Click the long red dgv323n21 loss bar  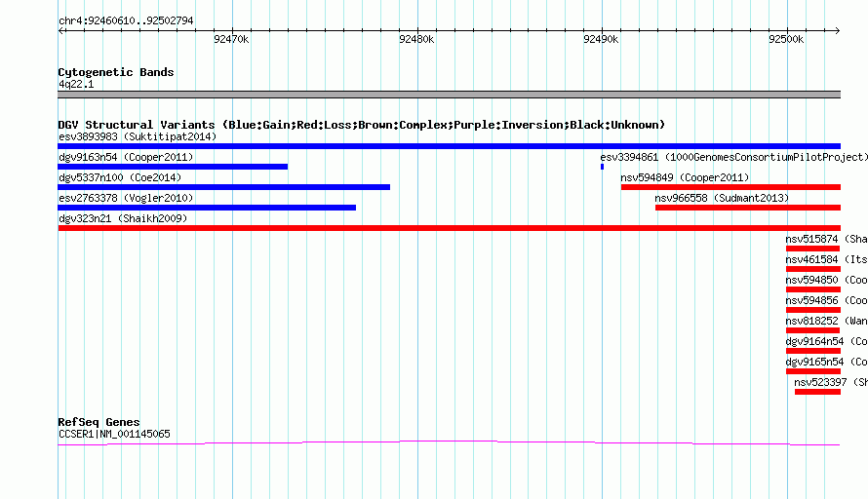click(449, 228)
